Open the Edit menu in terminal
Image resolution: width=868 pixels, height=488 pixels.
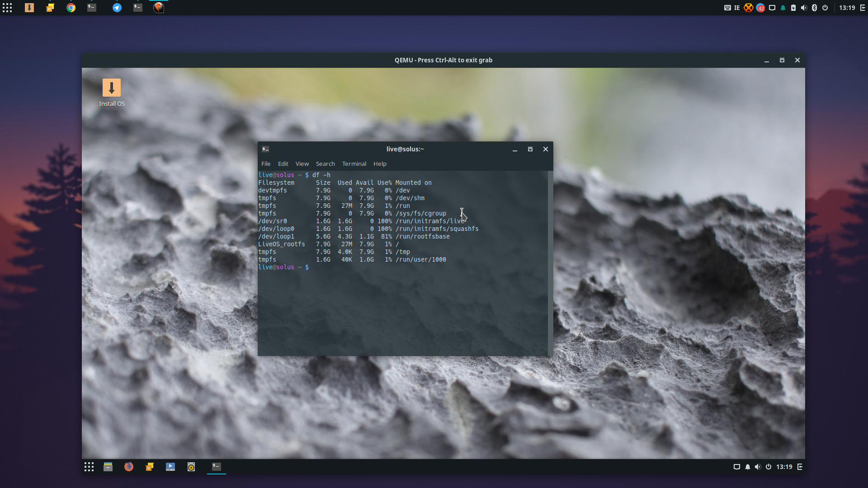coord(283,164)
